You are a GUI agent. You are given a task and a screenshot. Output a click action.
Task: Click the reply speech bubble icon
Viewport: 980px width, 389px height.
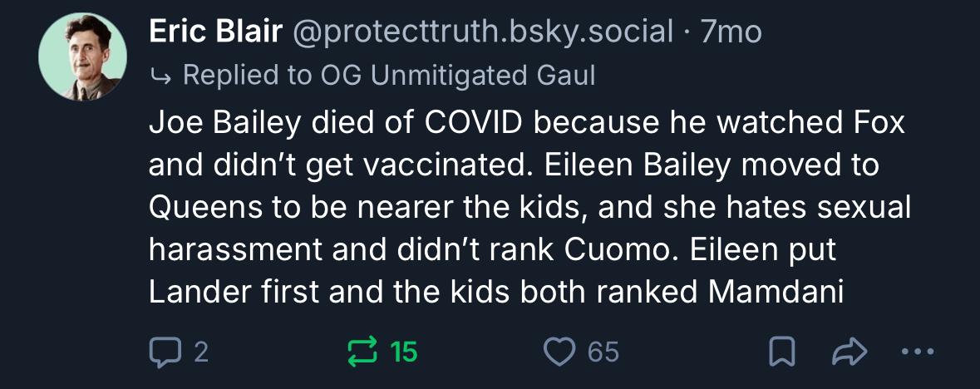click(165, 352)
